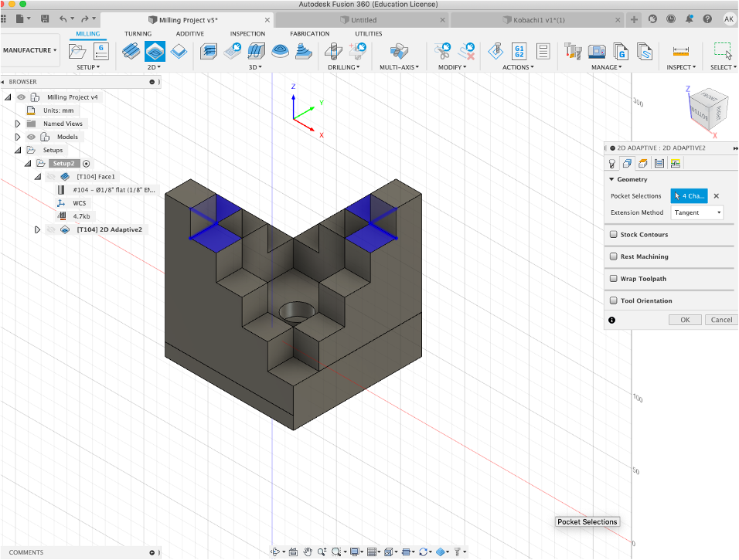This screenshot has width=739, height=560.
Task: Click the Pan hand icon in navigation bar
Action: [308, 552]
